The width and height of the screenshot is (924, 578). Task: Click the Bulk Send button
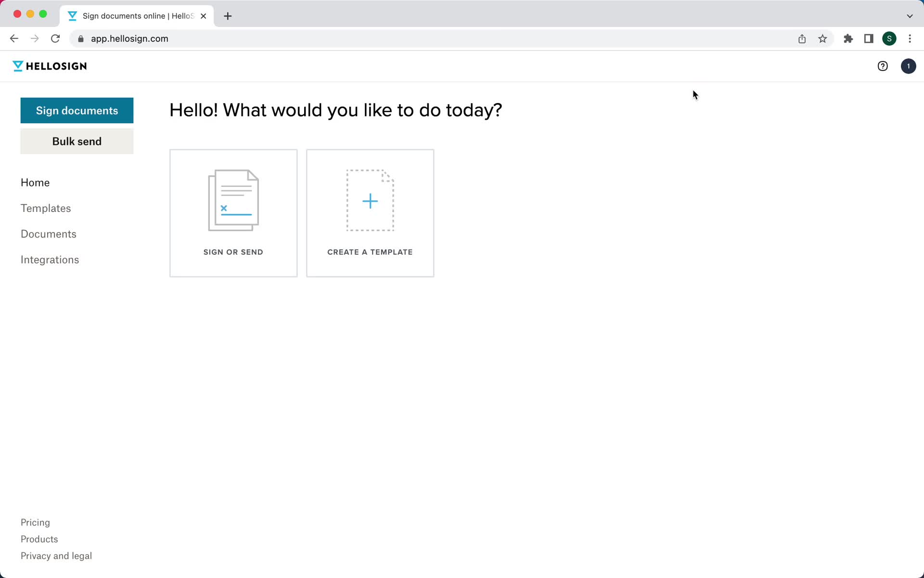tap(77, 141)
